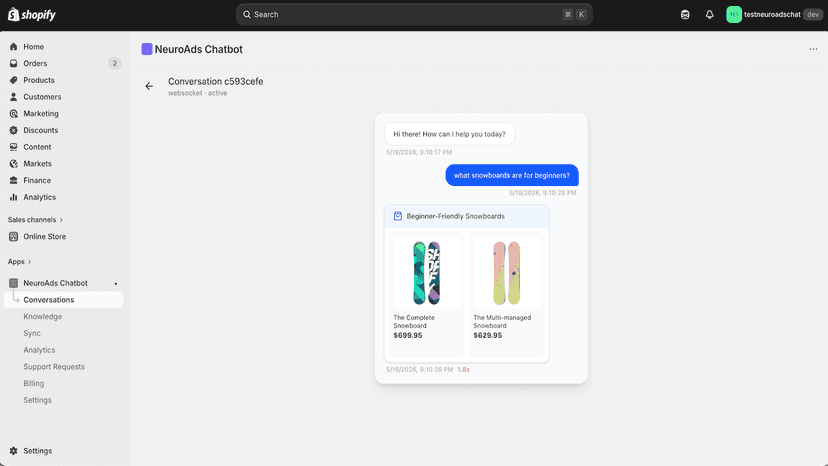Click the Customers person icon
The image size is (828, 466).
click(14, 97)
